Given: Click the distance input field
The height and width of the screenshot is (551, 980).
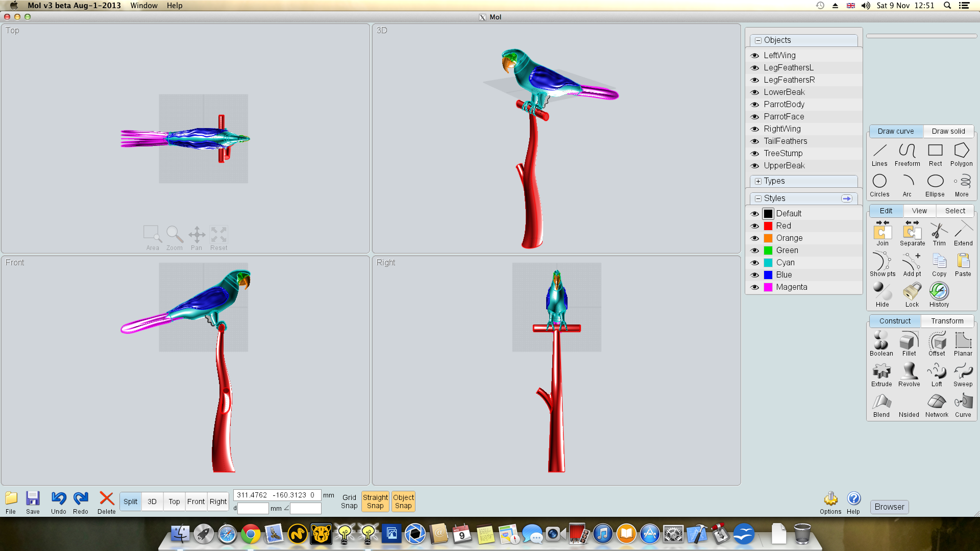Looking at the screenshot, I should click(253, 508).
